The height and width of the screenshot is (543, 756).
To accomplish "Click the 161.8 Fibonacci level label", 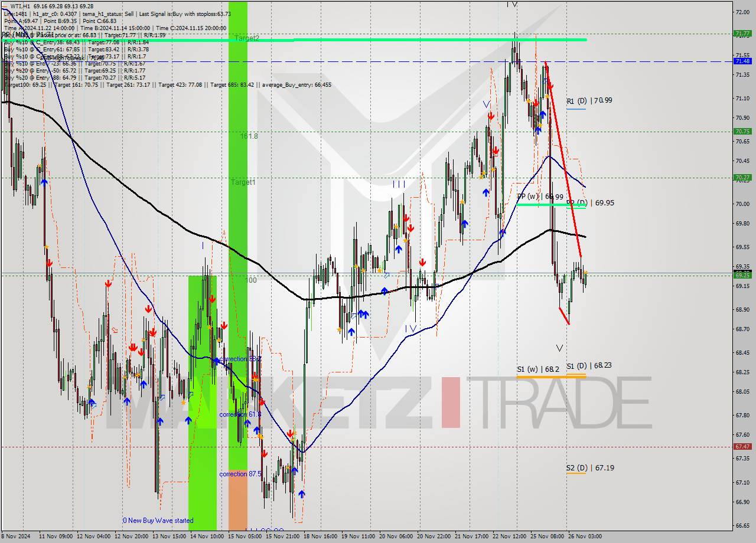I will coord(249,136).
